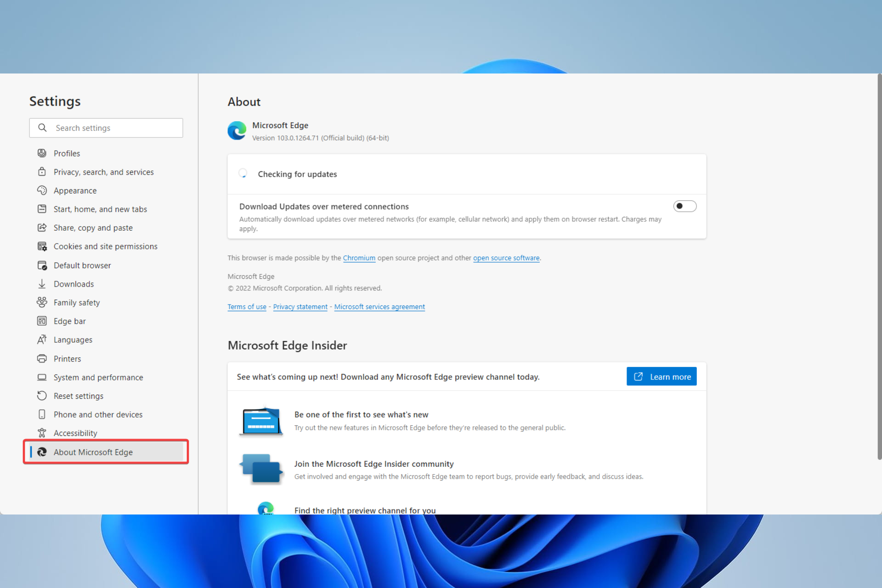The image size is (882, 588).
Task: Click the Microsoft Edge logo in About section
Action: pyautogui.click(x=237, y=130)
